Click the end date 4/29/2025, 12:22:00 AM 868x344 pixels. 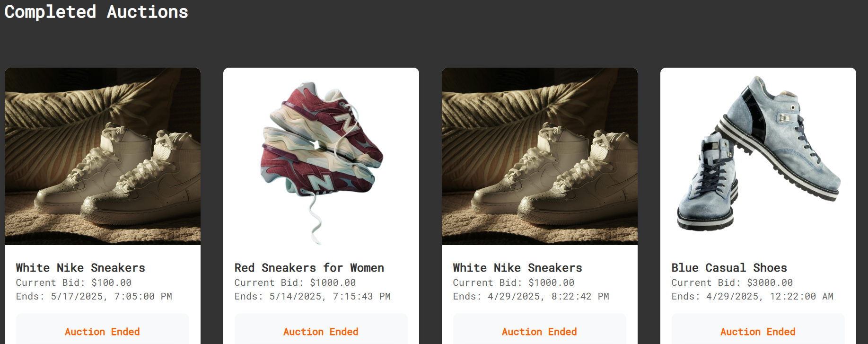(x=752, y=296)
